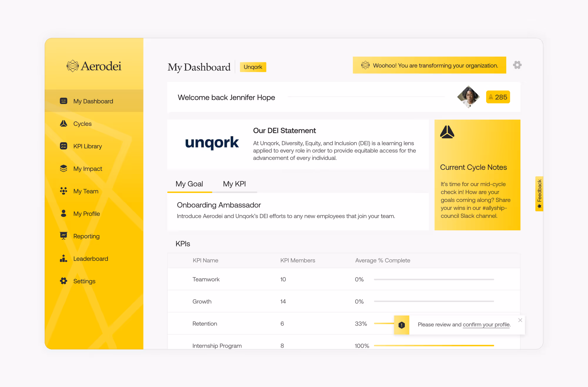This screenshot has height=387, width=588.
Task: Open My Impact via its layers icon
Action: pos(64,168)
